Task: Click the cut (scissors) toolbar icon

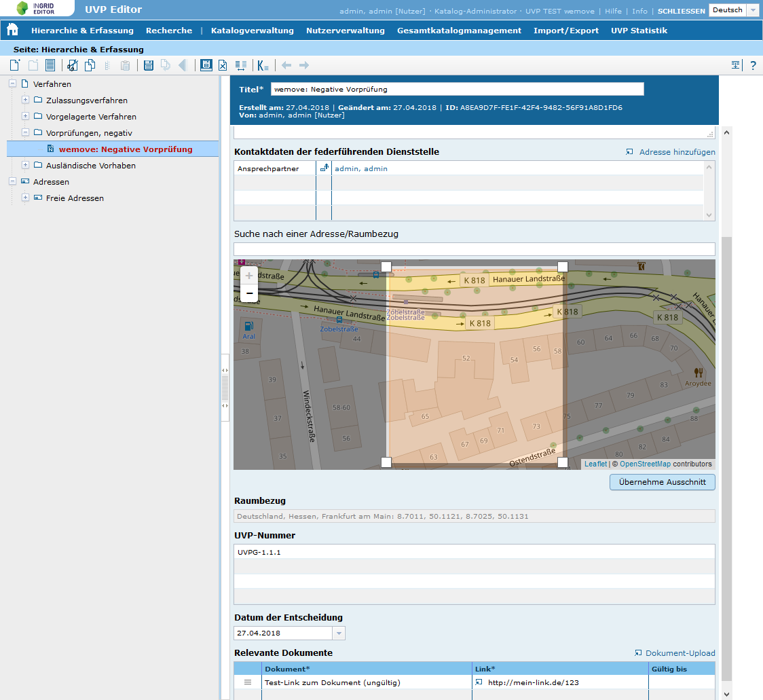Action: tap(73, 65)
